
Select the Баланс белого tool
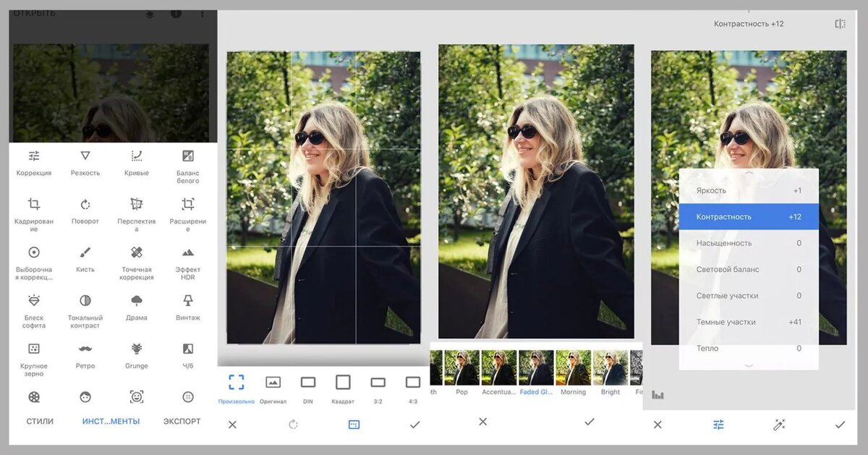pos(188,166)
